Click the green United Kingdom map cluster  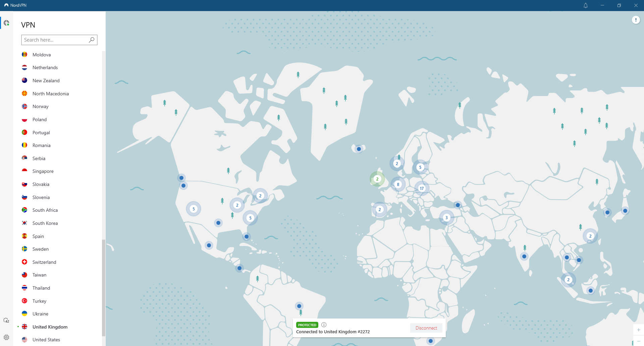point(377,179)
